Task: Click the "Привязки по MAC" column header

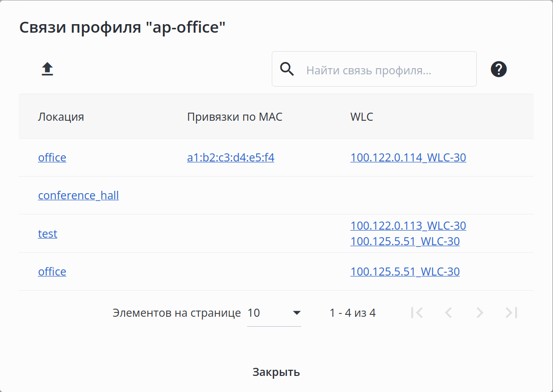Action: point(235,117)
